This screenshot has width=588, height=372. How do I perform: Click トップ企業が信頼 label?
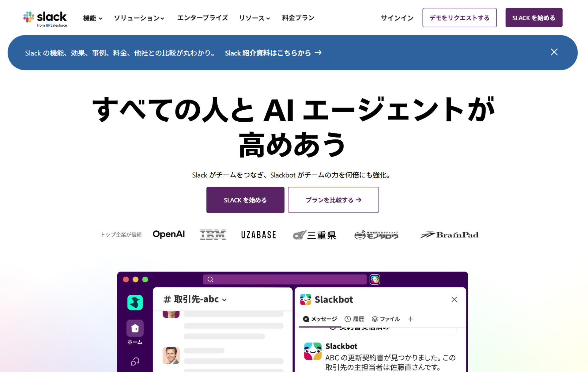(121, 234)
